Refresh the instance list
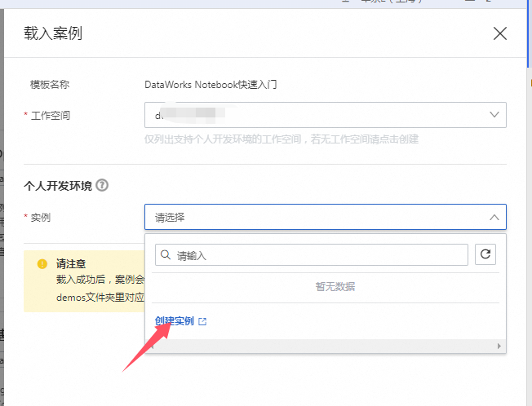Screen dimensions: 532x406 coord(485,254)
